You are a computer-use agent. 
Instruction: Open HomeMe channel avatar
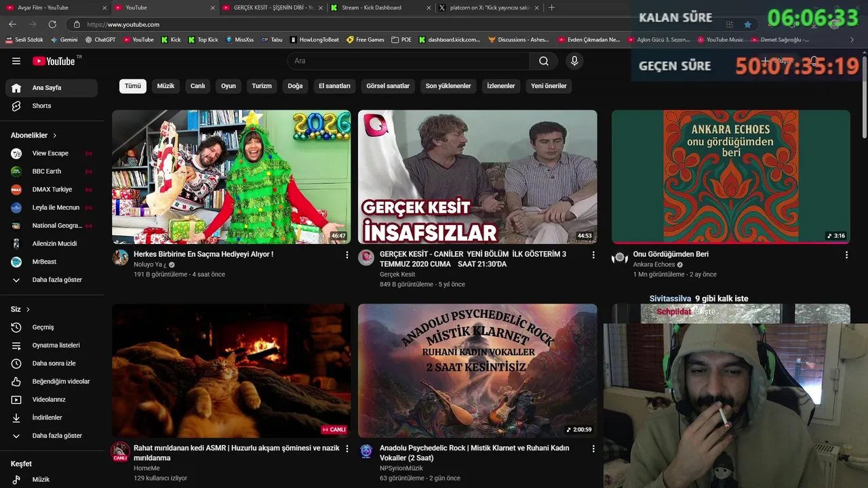[120, 451]
